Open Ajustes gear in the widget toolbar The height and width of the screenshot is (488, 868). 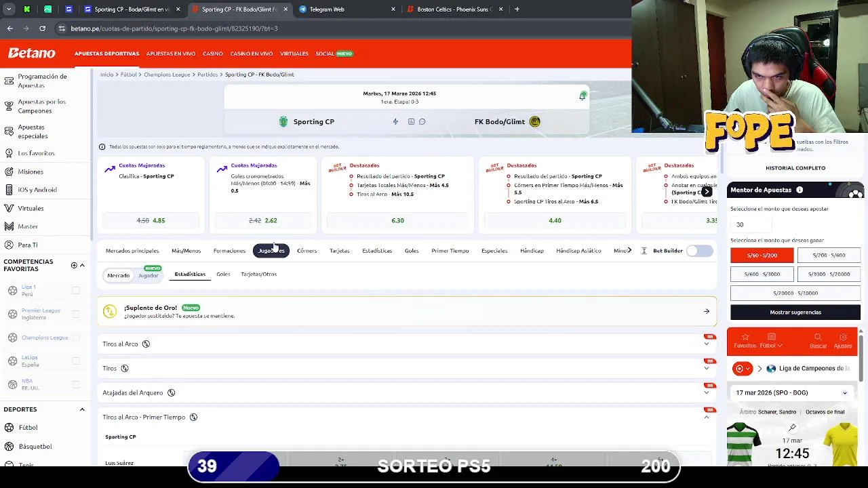pyautogui.click(x=843, y=341)
